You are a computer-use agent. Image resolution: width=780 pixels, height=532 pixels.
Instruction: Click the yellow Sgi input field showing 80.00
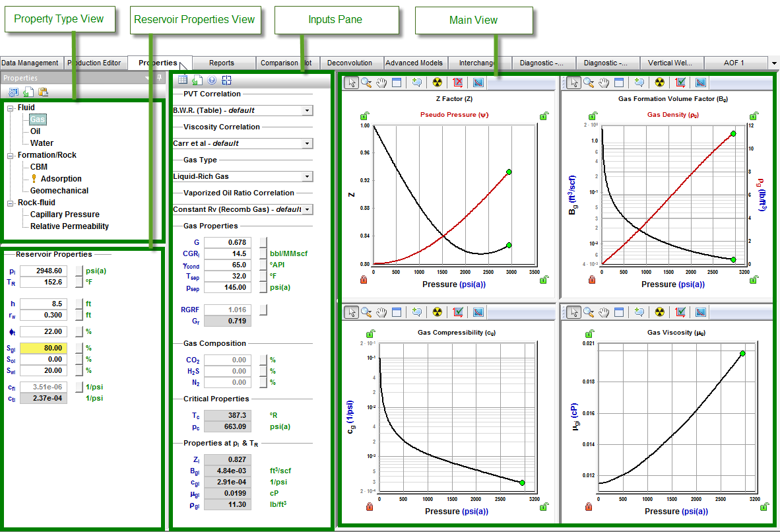(44, 348)
